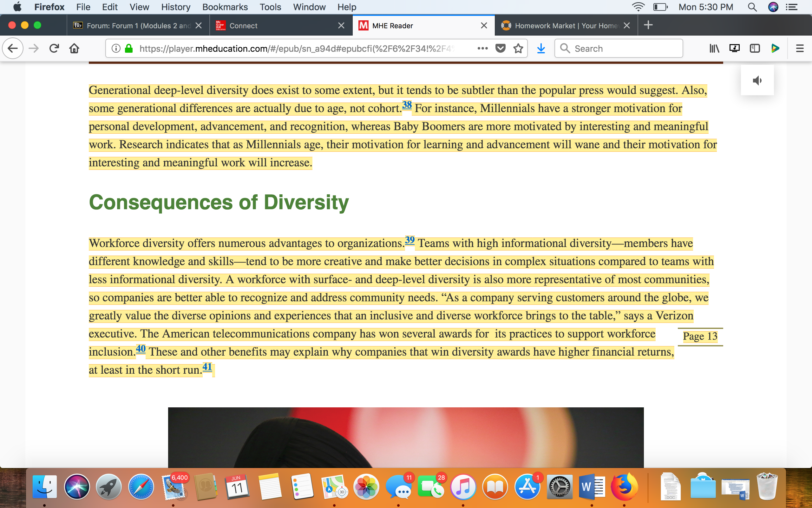Open the Library bookshelf icon
The image size is (812, 508).
(x=714, y=48)
